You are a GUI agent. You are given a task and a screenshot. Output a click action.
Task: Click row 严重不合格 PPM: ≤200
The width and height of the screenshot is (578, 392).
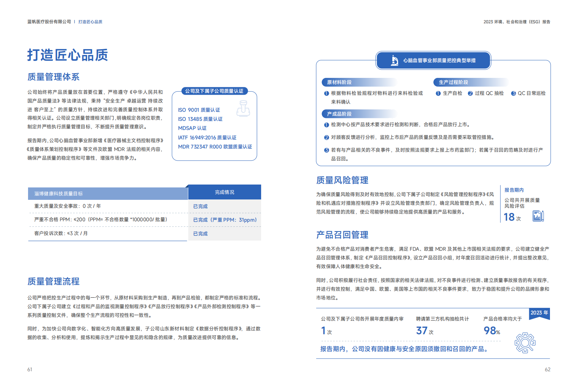pyautogui.click(x=108, y=219)
